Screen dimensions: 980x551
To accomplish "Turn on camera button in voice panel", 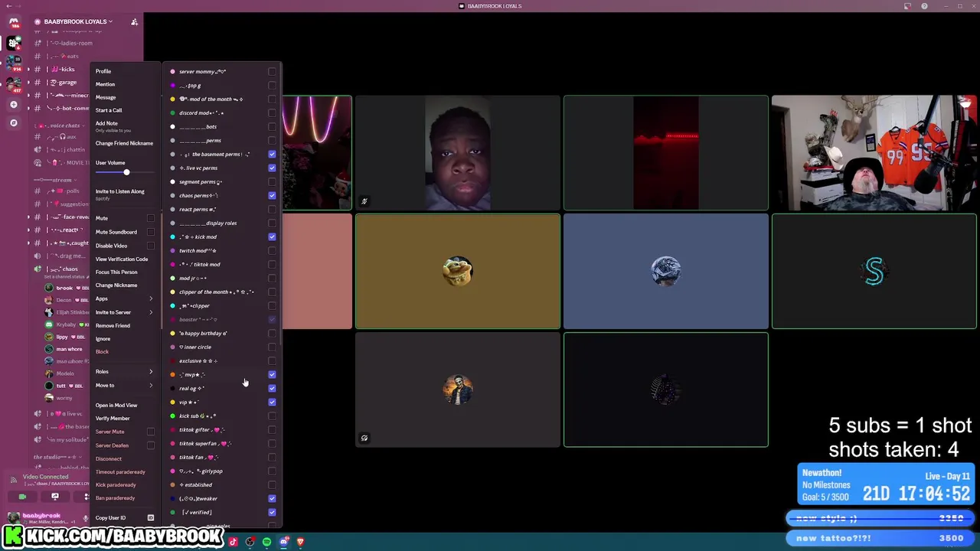I will click(x=22, y=497).
